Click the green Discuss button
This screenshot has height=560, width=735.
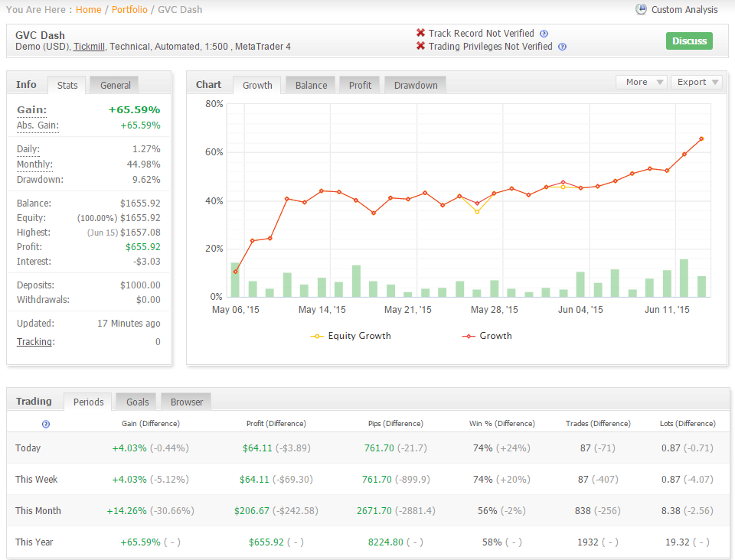[x=690, y=41]
